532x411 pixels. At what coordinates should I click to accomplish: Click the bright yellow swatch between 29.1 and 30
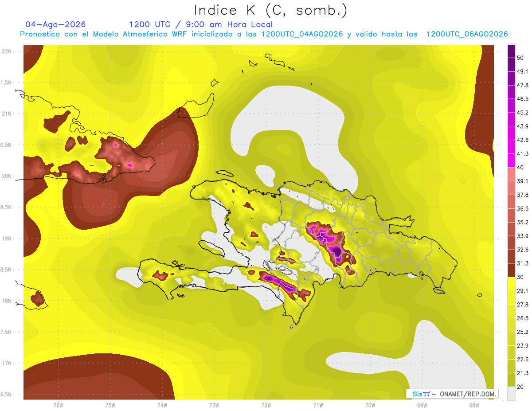(511, 284)
